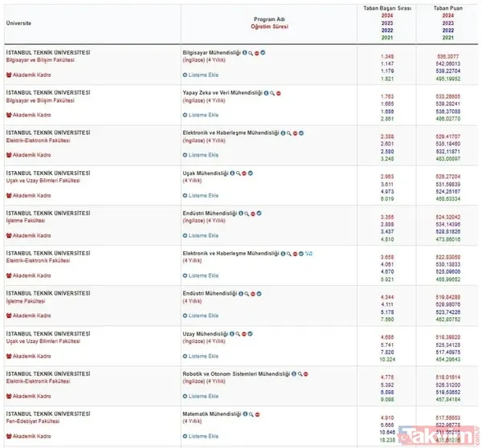Click blue checkmark icon beside Bilgisayar Mühendisliği

(263, 52)
